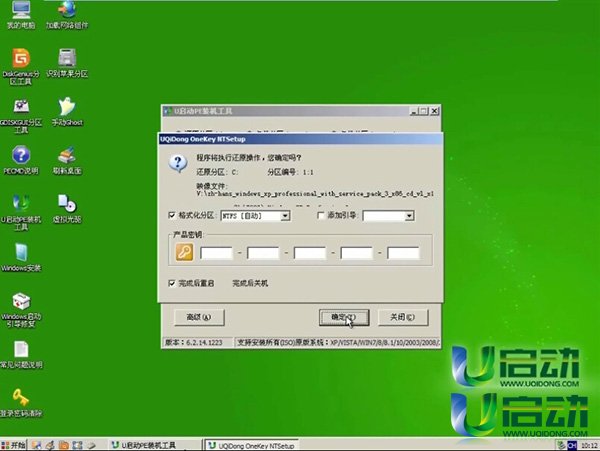Click the fourth product key field
Image resolution: width=600 pixels, height=451 pixels.
point(356,253)
